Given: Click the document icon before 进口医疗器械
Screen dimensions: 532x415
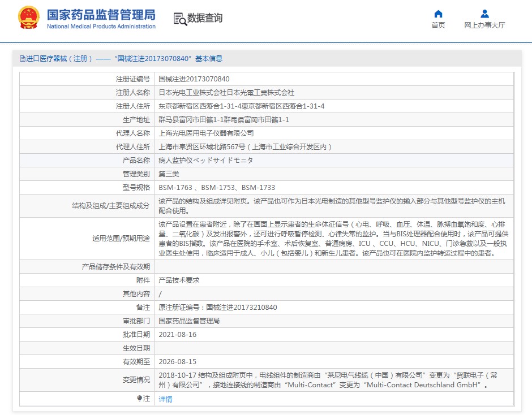Looking at the screenshot, I should pos(23,59).
